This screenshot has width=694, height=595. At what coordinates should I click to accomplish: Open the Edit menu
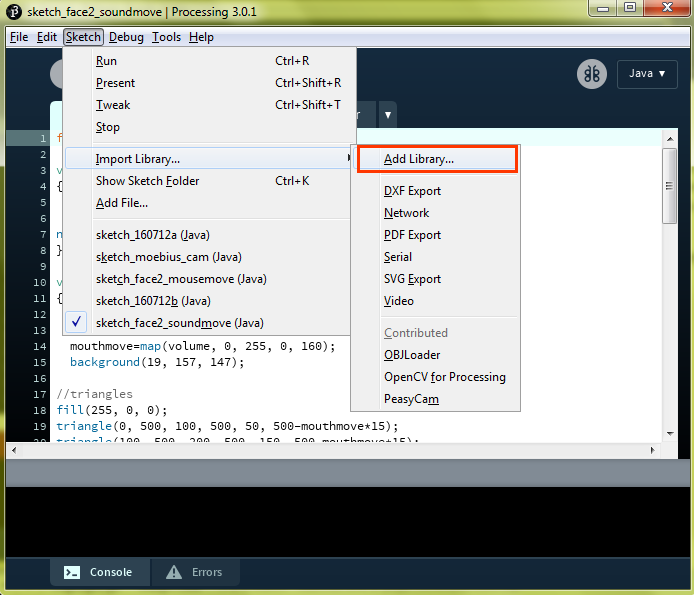tap(46, 37)
